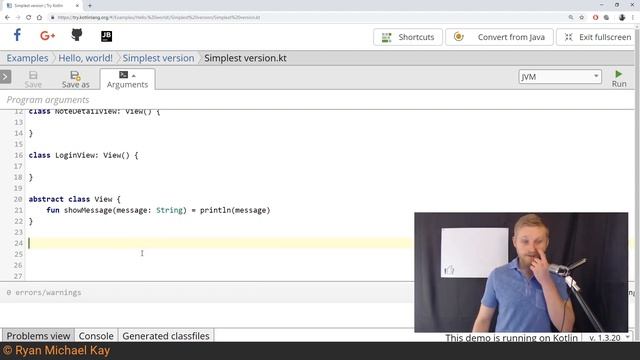The image size is (640, 360).
Task: Open the Generated classfiles tab
Action: click(166, 336)
